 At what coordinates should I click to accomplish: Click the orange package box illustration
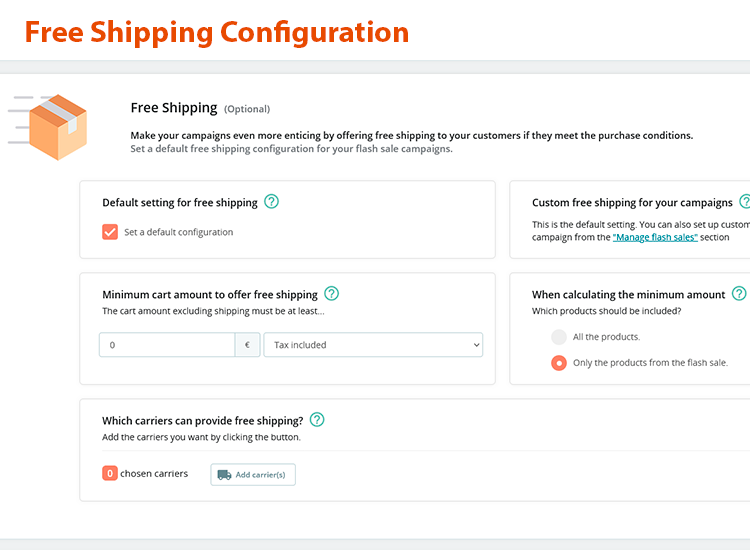55,126
